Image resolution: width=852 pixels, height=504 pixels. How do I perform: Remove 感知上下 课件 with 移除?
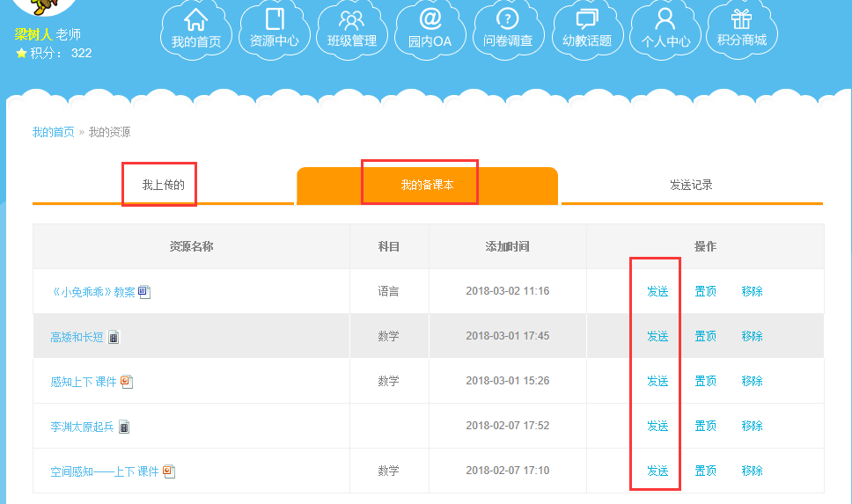click(752, 381)
